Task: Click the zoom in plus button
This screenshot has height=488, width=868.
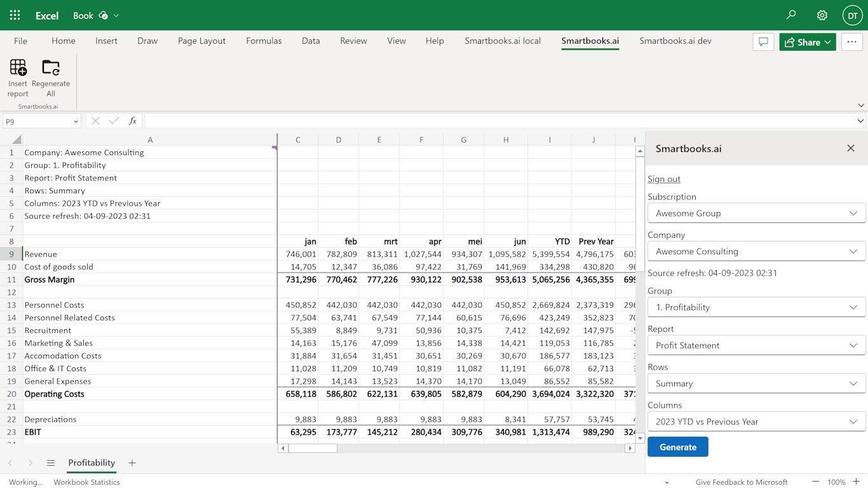Action: [856, 482]
